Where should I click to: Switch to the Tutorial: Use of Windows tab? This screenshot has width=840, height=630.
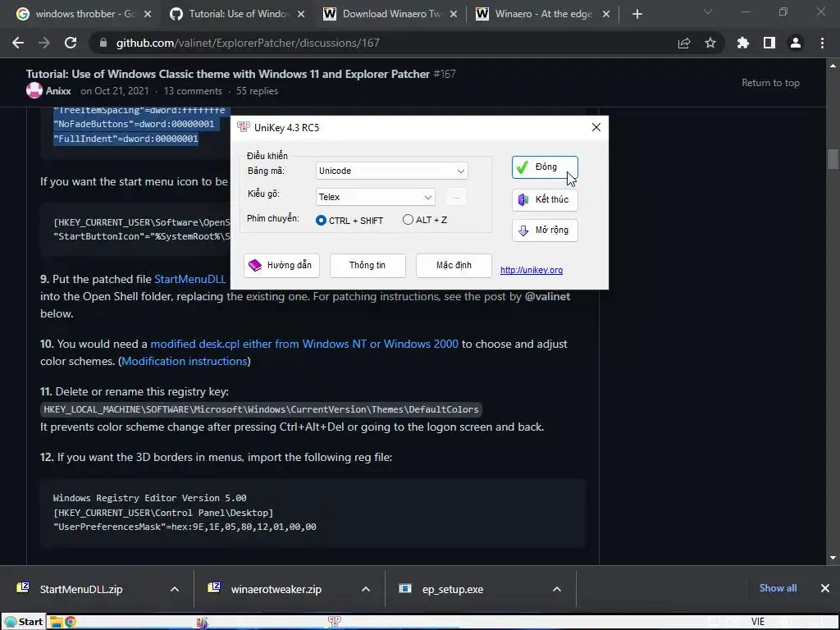(x=239, y=14)
